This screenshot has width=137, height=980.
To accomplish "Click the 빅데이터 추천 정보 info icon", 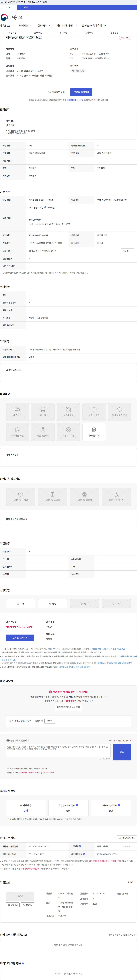I will (23, 963).
